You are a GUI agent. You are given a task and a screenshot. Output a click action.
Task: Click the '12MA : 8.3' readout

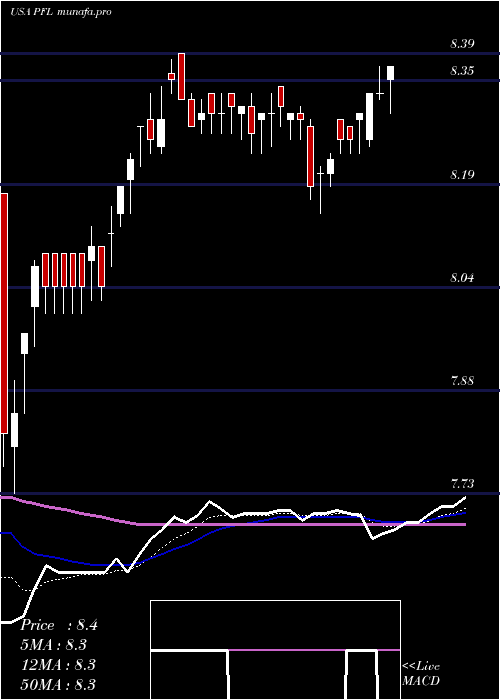(58, 665)
